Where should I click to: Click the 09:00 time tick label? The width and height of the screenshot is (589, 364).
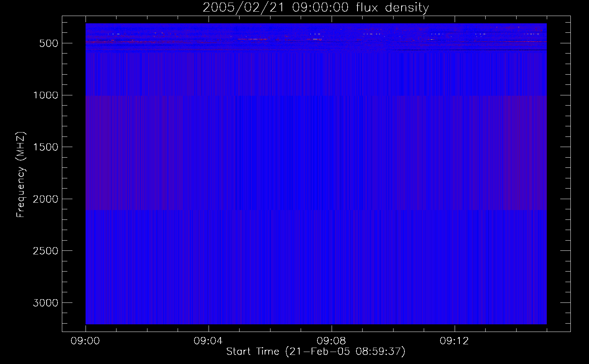tap(85, 341)
